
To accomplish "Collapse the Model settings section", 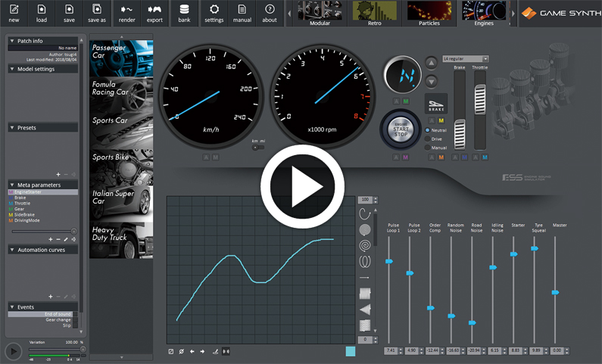I will tap(12, 69).
